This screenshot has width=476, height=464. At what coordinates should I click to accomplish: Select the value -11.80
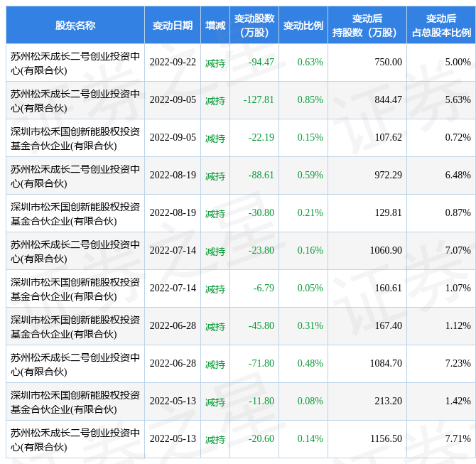coord(261,401)
